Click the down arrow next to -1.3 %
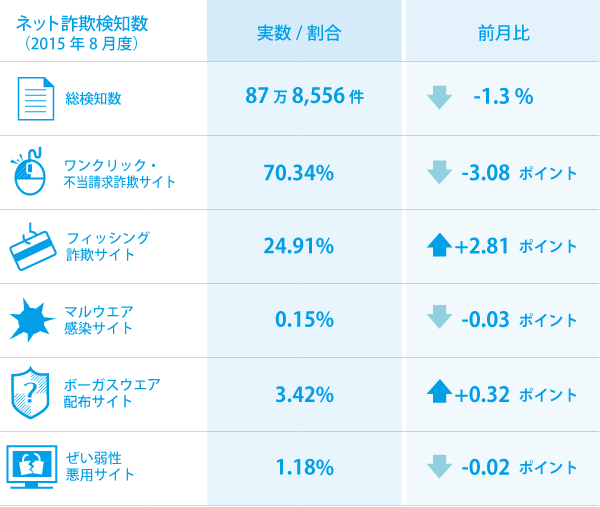Screen dimensions: 600x507 pos(439,98)
